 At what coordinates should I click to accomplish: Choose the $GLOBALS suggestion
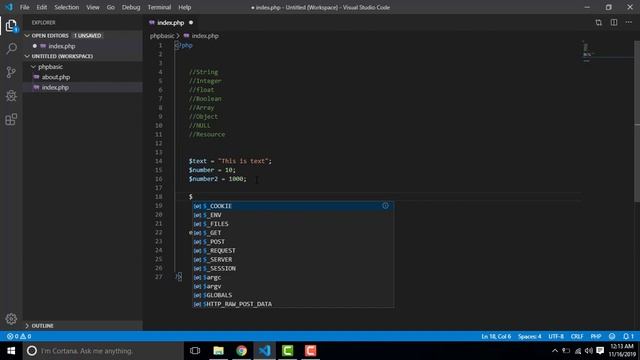(x=293, y=295)
